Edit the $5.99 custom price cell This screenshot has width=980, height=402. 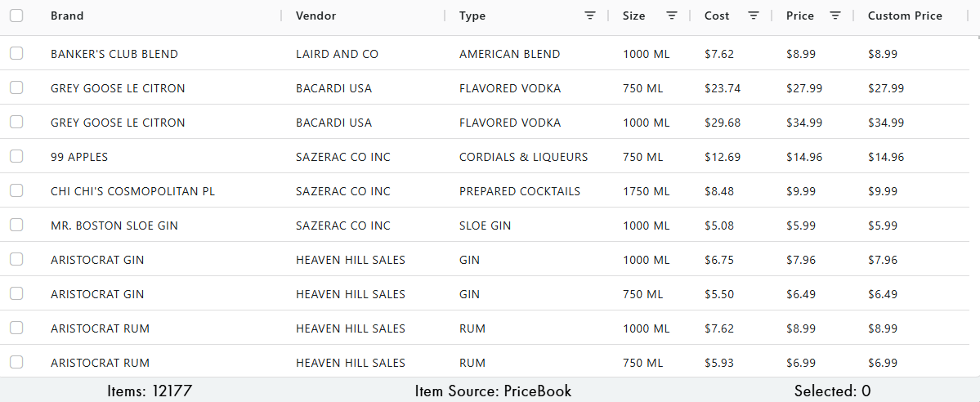pos(883,226)
